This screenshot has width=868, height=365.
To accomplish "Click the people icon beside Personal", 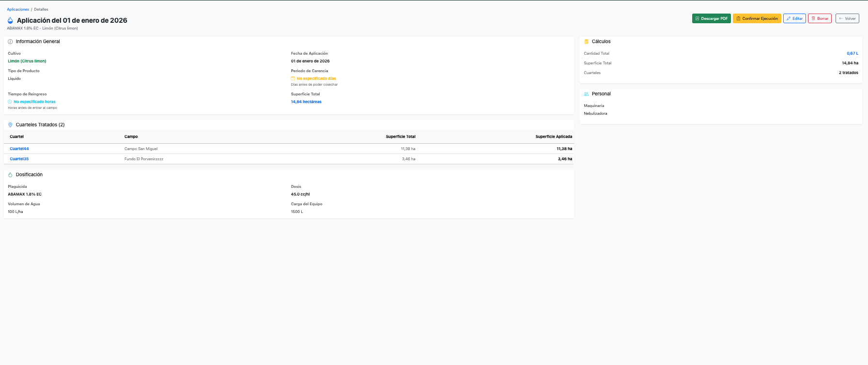I will [586, 94].
